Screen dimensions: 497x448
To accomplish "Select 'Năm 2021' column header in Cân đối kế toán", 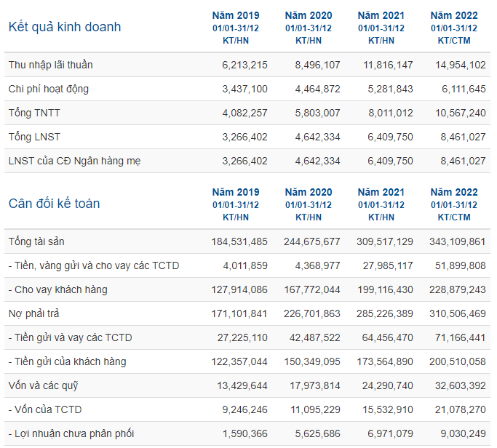I will [x=381, y=192].
